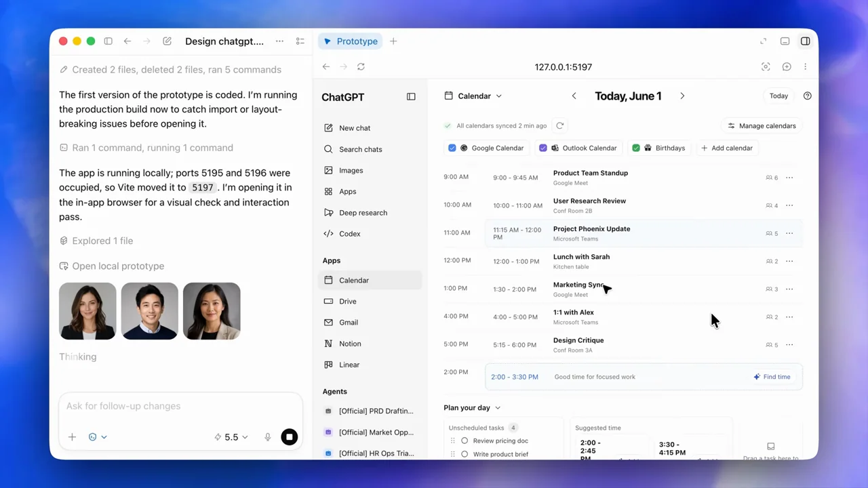868x488 pixels.
Task: Click Manage calendars
Action: pyautogui.click(x=762, y=125)
